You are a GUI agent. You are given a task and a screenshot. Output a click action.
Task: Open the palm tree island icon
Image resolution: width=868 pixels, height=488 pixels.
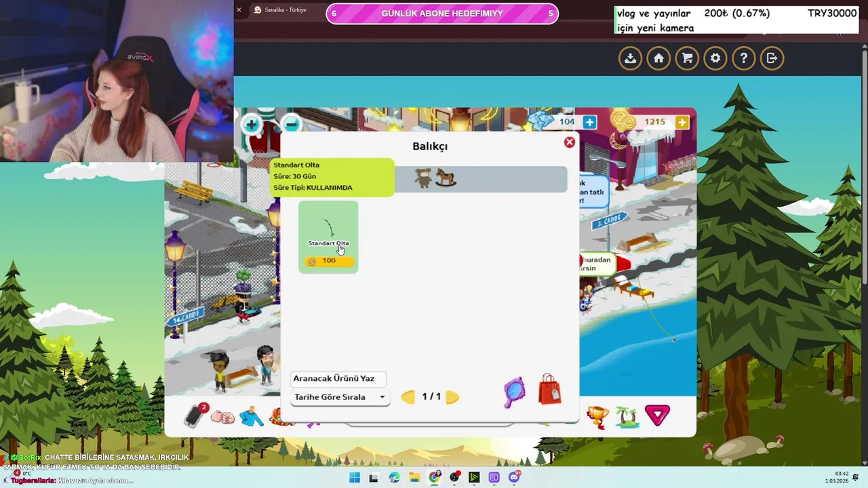(627, 416)
